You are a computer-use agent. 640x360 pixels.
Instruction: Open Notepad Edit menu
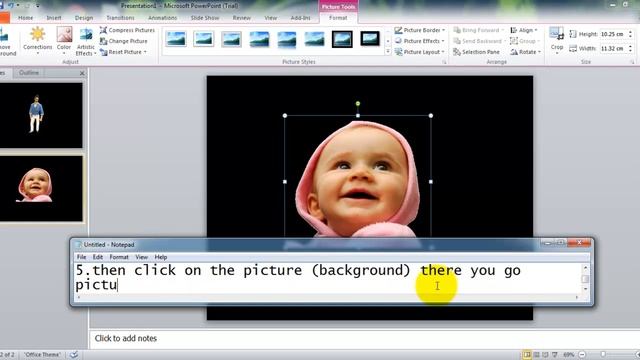[x=98, y=257]
